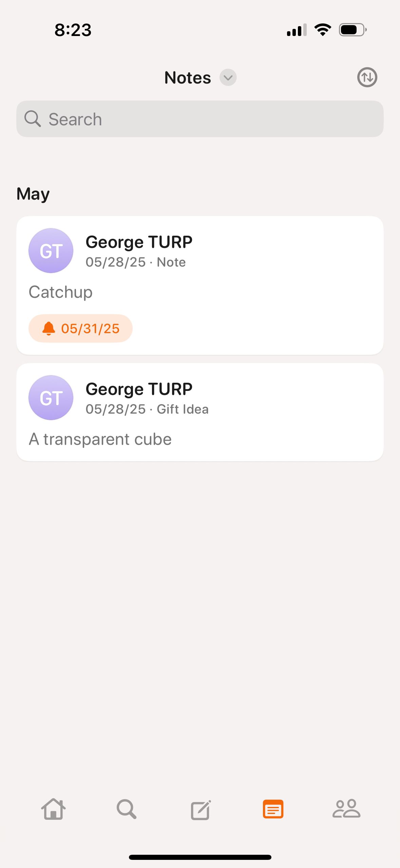
Task: Tap the orange bell reminder icon
Action: point(49,328)
